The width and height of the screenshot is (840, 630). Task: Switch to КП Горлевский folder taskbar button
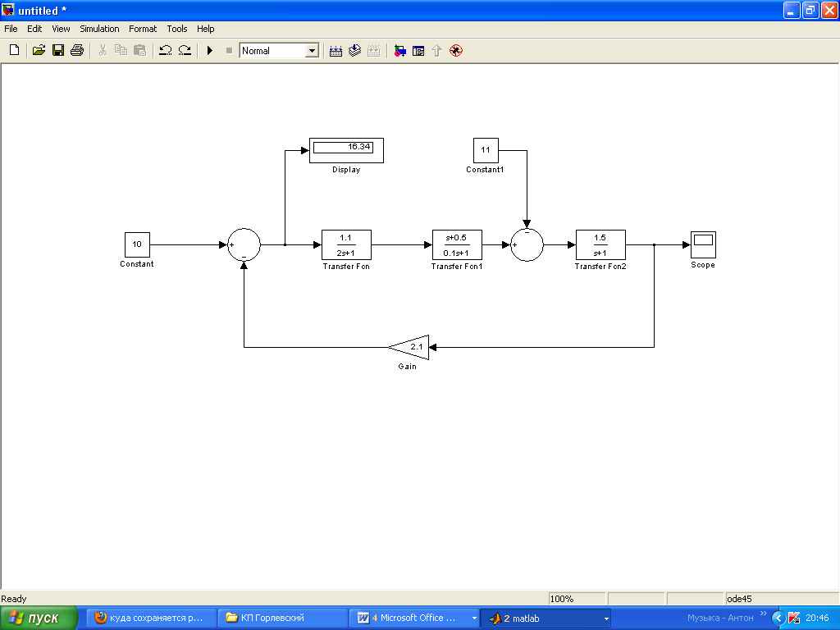(x=282, y=619)
